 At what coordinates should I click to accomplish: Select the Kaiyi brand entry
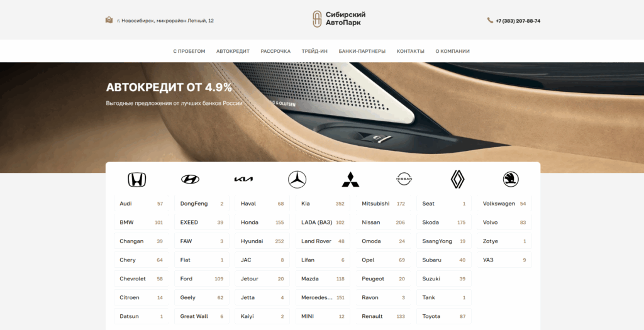point(262,316)
